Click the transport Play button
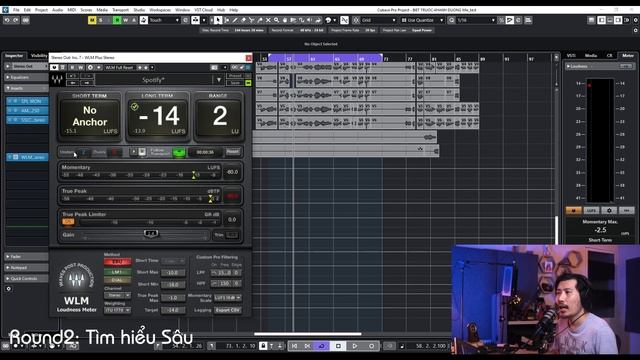This screenshot has height=360, width=640. [x=355, y=346]
